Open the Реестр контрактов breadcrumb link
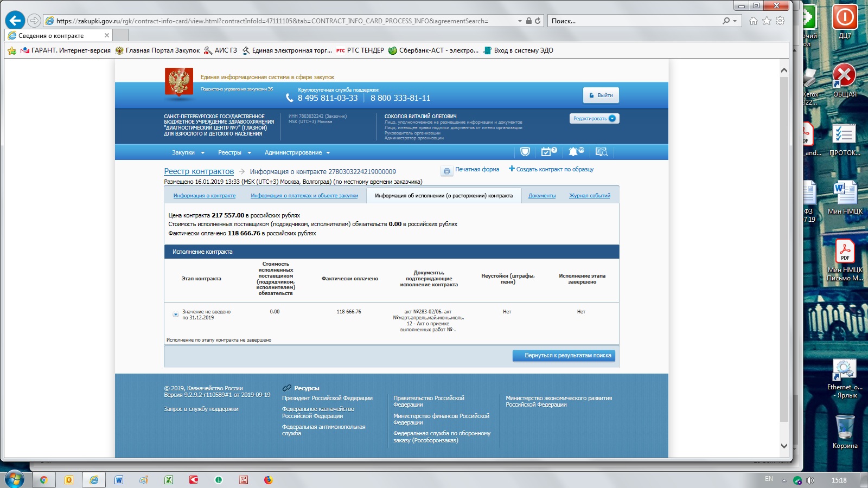The width and height of the screenshot is (868, 488). (199, 171)
